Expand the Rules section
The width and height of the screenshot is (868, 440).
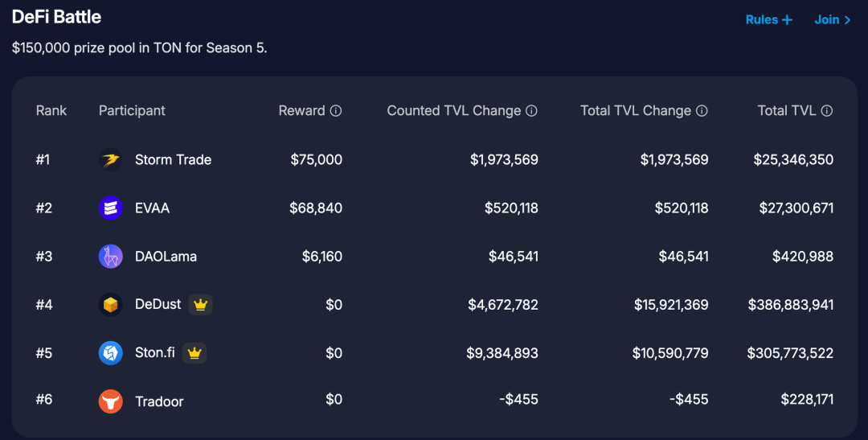coord(768,20)
